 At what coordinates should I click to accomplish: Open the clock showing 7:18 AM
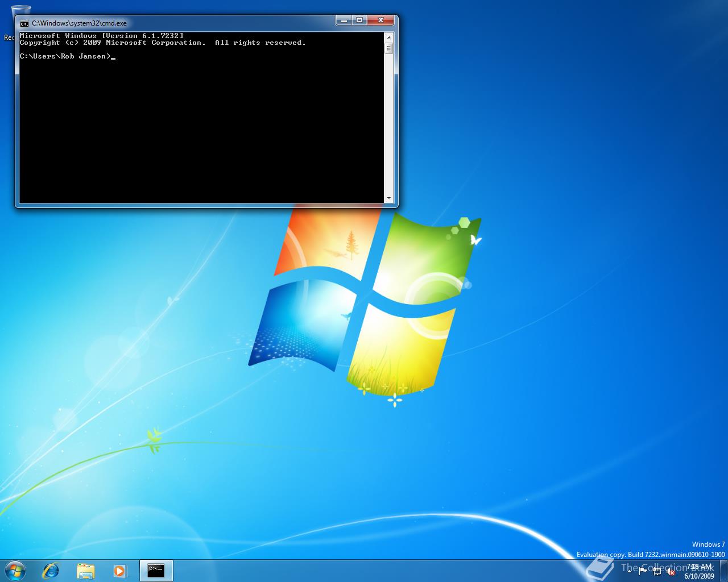699,571
